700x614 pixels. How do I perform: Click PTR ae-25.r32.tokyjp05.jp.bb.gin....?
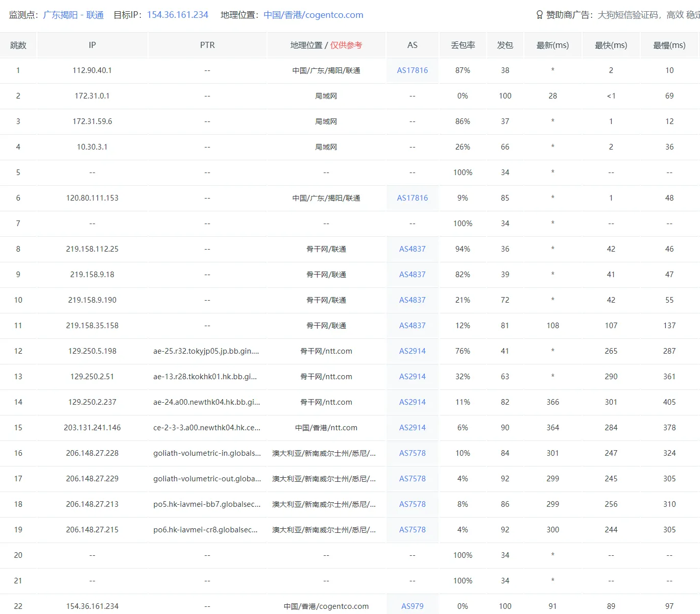(206, 351)
